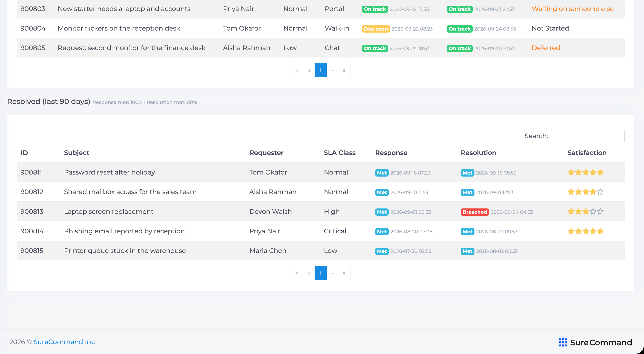Select ticket ID 900811

click(31, 172)
